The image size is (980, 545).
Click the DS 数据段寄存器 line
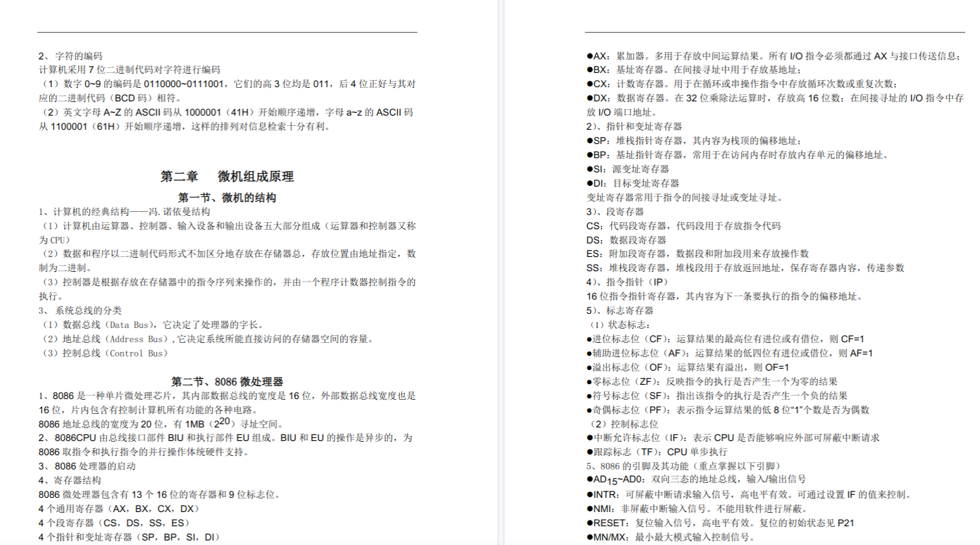coord(626,240)
